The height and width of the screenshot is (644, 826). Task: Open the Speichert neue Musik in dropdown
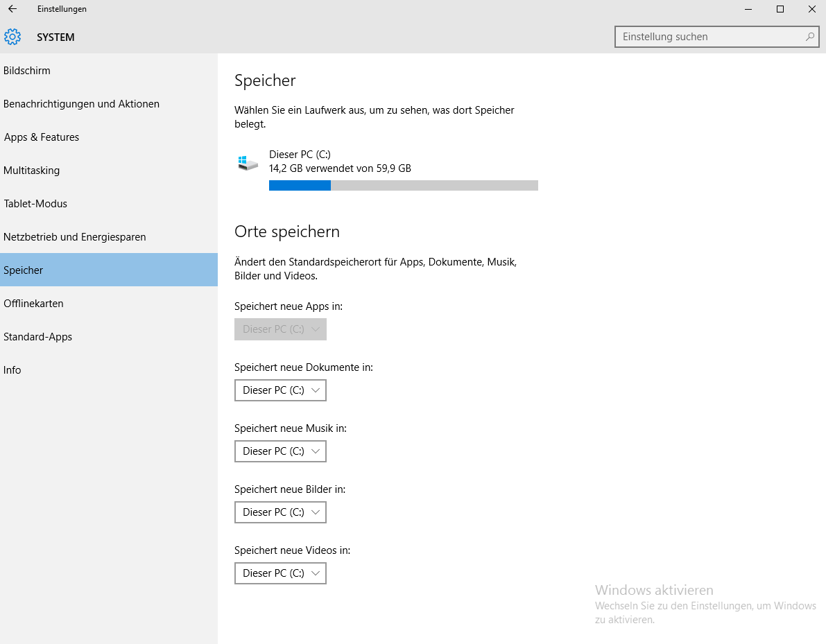click(280, 451)
